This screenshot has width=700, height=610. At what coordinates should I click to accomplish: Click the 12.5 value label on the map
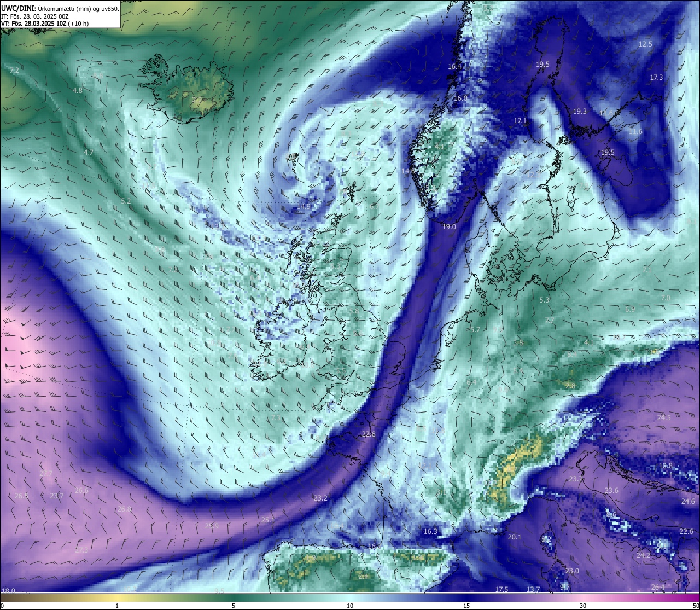[x=645, y=44]
